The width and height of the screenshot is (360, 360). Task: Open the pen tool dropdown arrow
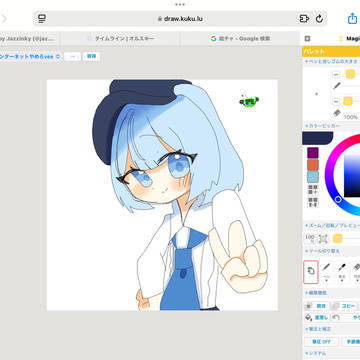(x=326, y=280)
